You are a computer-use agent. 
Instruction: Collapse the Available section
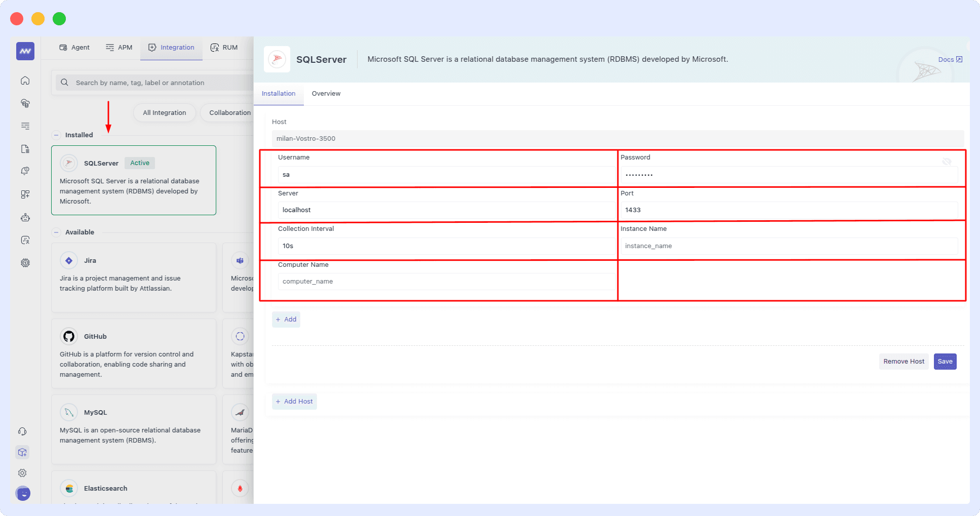click(56, 232)
